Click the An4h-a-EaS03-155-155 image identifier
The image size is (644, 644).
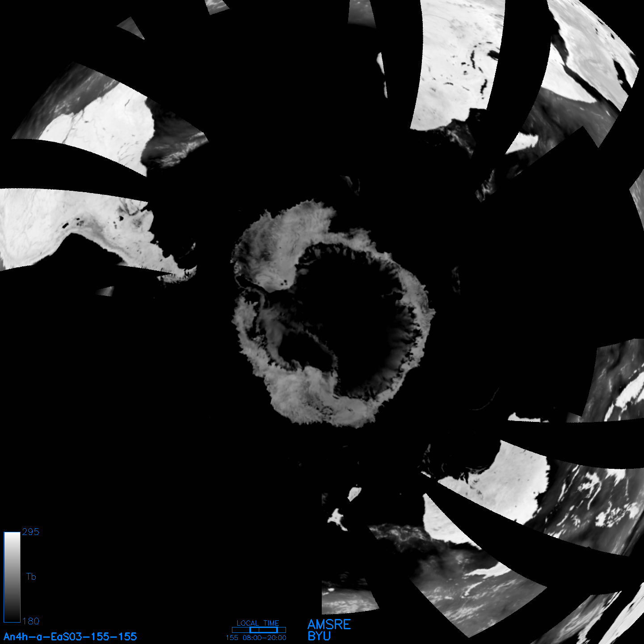70,637
